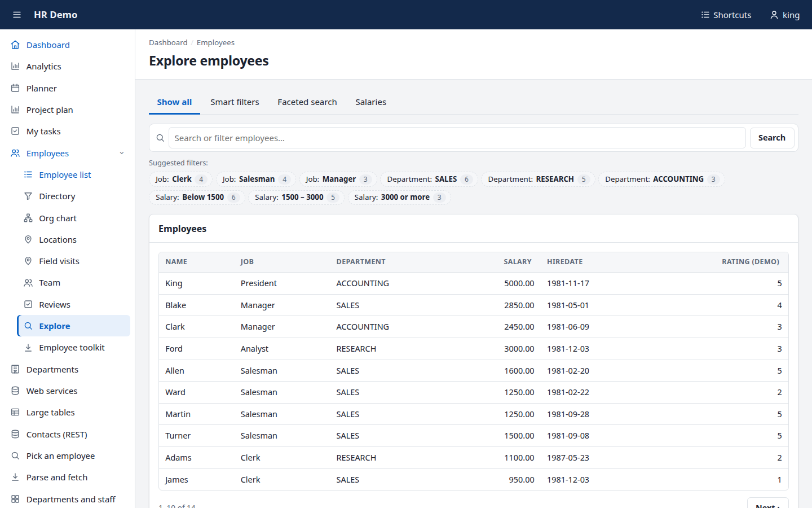Image resolution: width=812 pixels, height=508 pixels.
Task: Click the Employee list icon
Action: [x=28, y=174]
